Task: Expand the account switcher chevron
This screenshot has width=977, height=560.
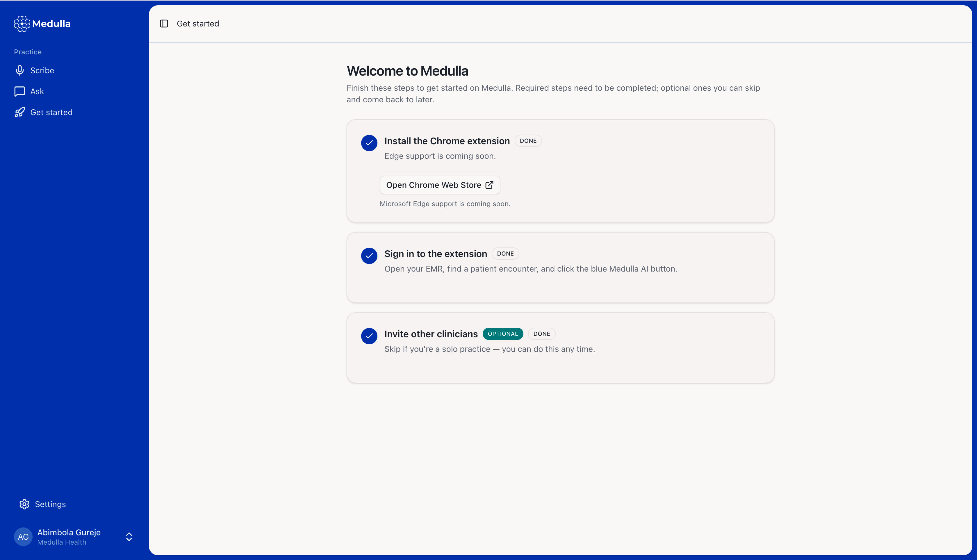Action: tap(129, 536)
